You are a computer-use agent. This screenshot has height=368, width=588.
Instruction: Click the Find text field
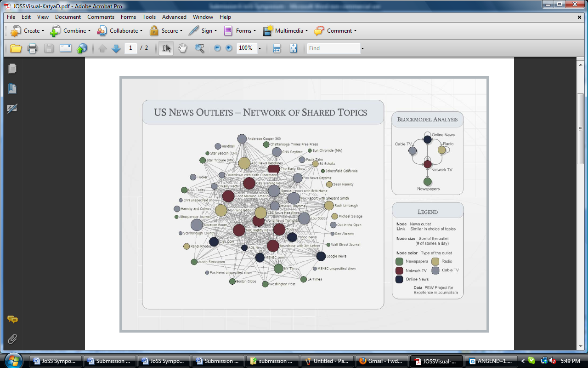334,48
